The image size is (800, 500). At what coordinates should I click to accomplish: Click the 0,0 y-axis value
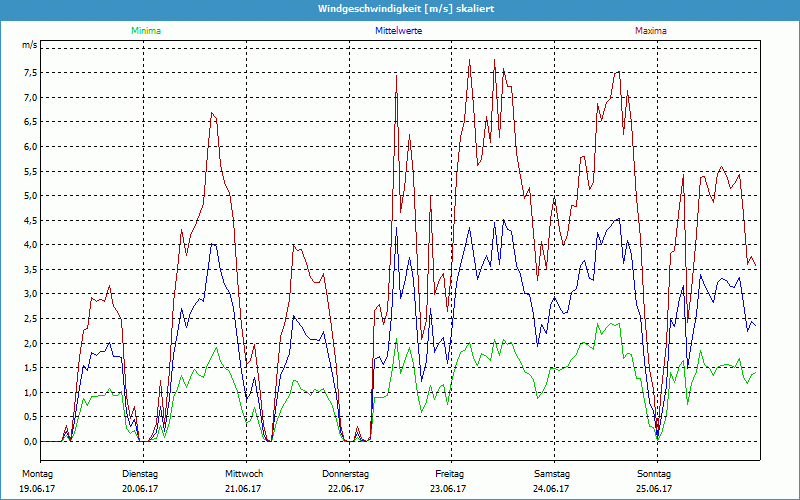click(x=31, y=442)
